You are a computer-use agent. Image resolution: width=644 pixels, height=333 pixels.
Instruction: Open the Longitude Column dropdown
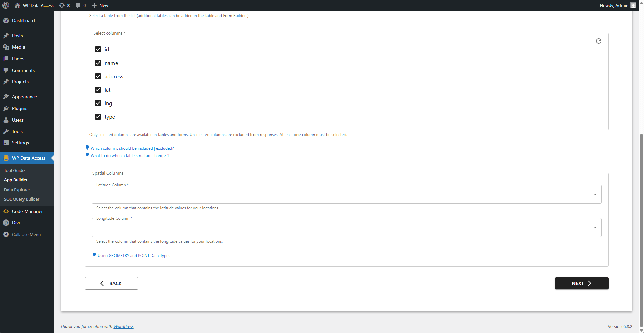(595, 227)
